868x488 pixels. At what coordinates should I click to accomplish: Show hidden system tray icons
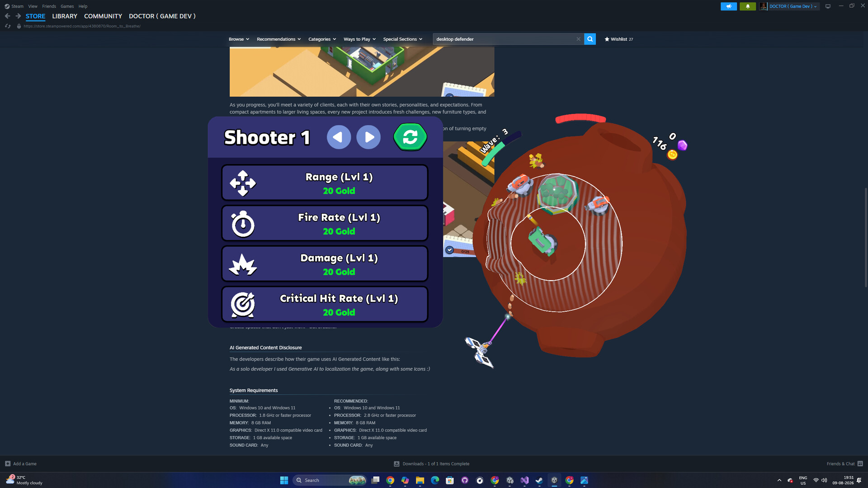[779, 480]
